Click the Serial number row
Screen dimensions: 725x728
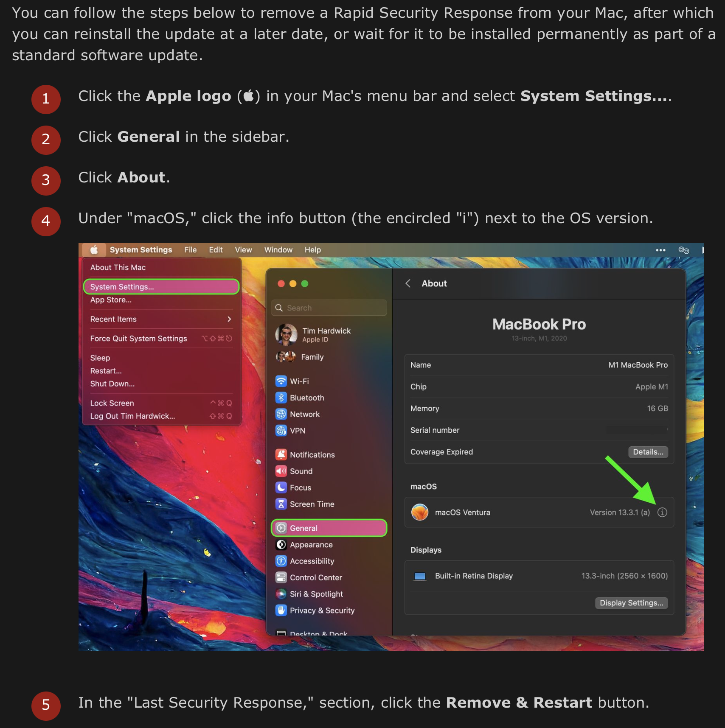tap(539, 430)
